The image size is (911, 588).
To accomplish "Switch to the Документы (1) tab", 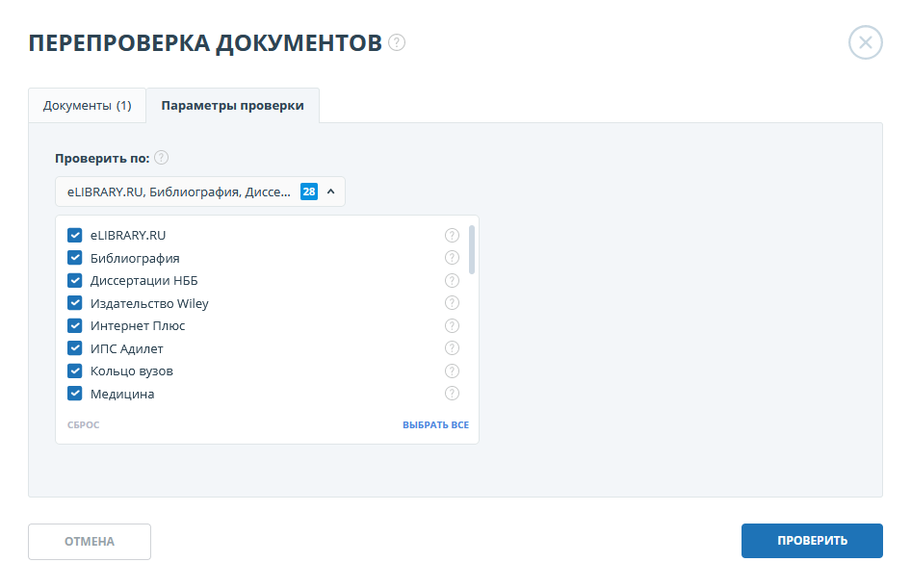I will coord(87,106).
